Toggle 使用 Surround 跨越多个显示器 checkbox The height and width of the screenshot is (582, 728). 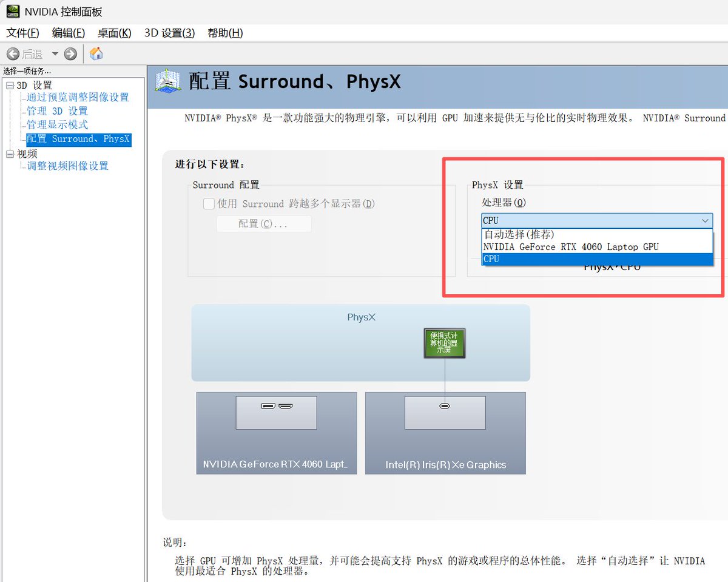pyautogui.click(x=209, y=204)
